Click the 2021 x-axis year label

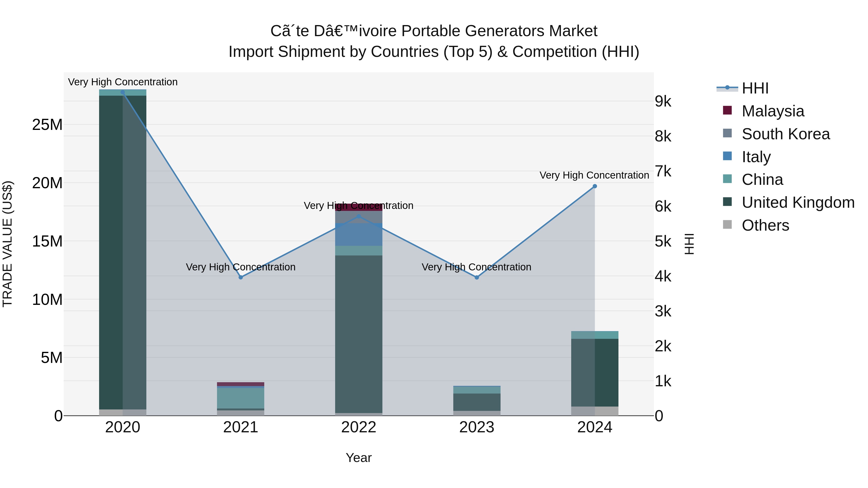241,427
